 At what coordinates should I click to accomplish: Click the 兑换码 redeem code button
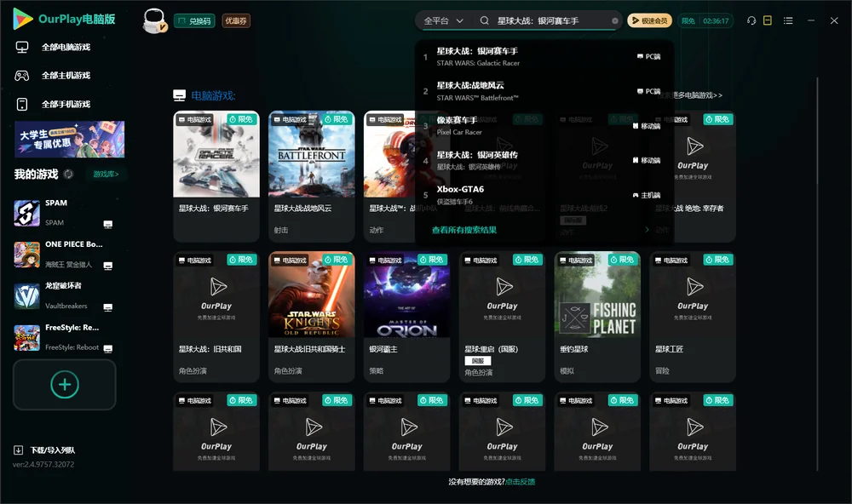click(x=194, y=20)
